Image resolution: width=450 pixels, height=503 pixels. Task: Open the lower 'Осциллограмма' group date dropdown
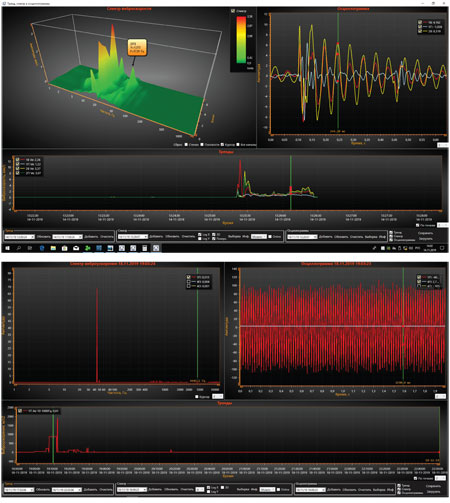point(311,490)
